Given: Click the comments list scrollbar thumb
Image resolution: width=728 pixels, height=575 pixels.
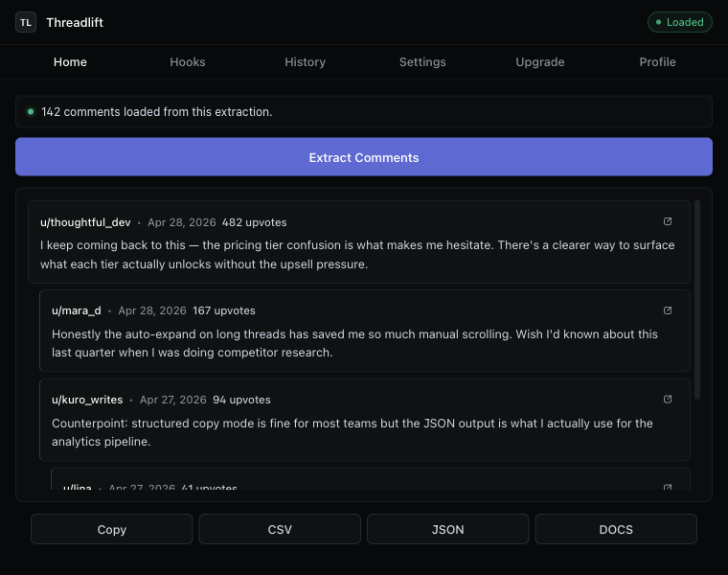Looking at the screenshot, I should click(x=697, y=300).
